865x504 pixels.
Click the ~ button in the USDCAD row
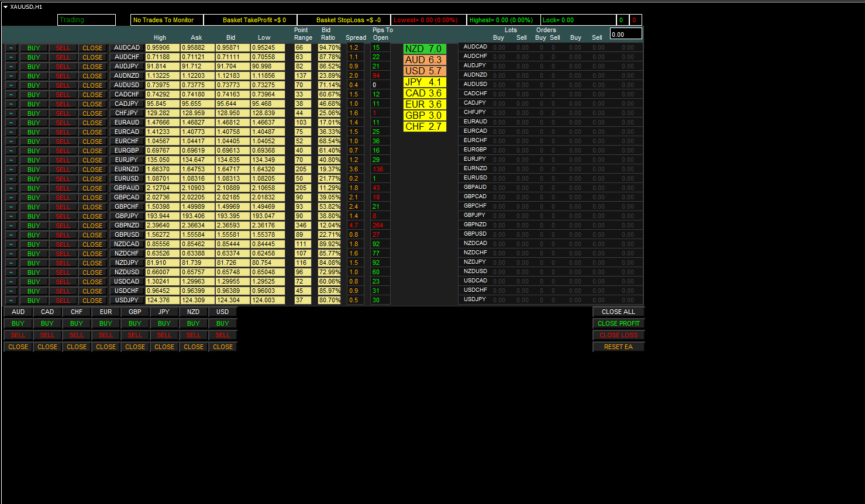[x=11, y=282]
